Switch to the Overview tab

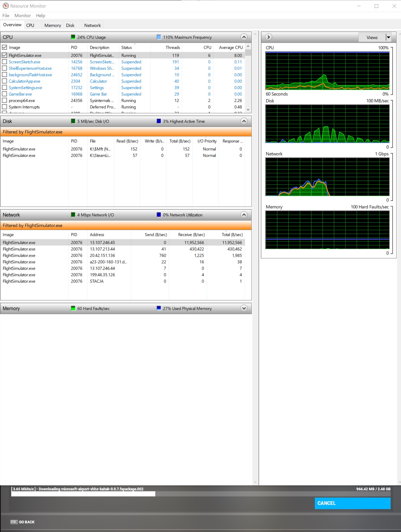coord(12,25)
